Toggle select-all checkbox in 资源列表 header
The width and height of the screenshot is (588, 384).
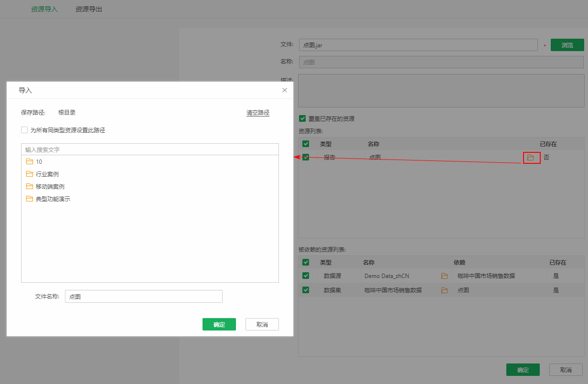click(x=306, y=144)
